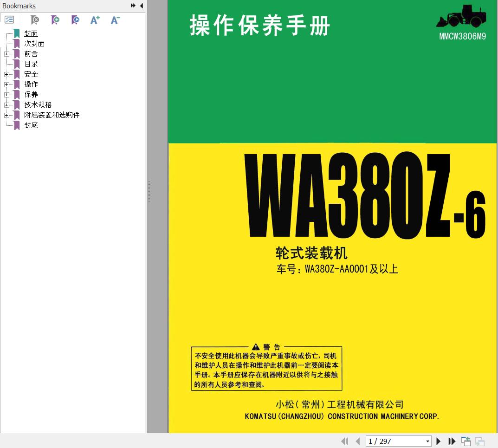Expand the 附属装置和选购件 bookmark
The image size is (498, 448).
coord(6,115)
